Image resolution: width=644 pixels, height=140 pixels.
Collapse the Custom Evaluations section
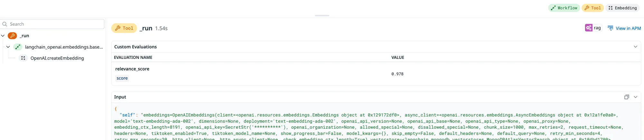click(x=635, y=47)
